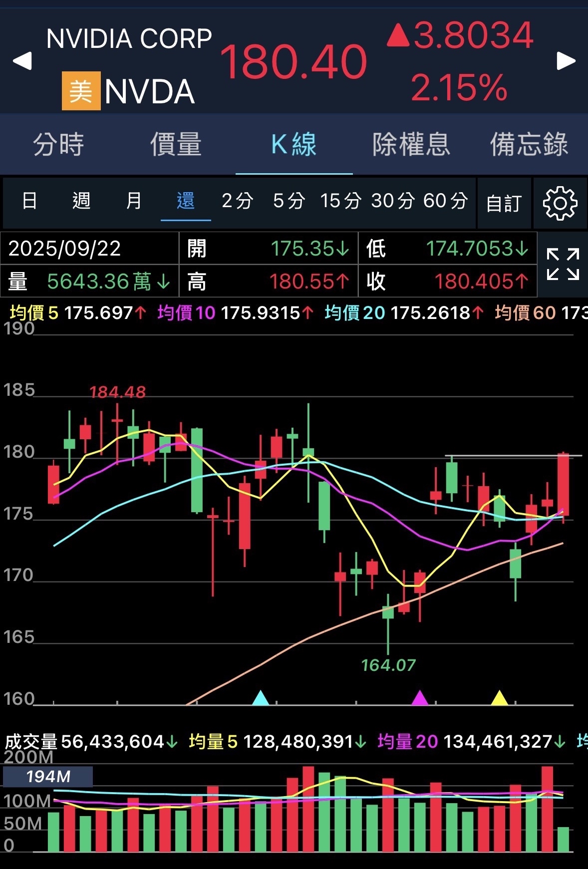Switch to 價量 tab
Screen dimensions: 588x869
click(x=176, y=144)
